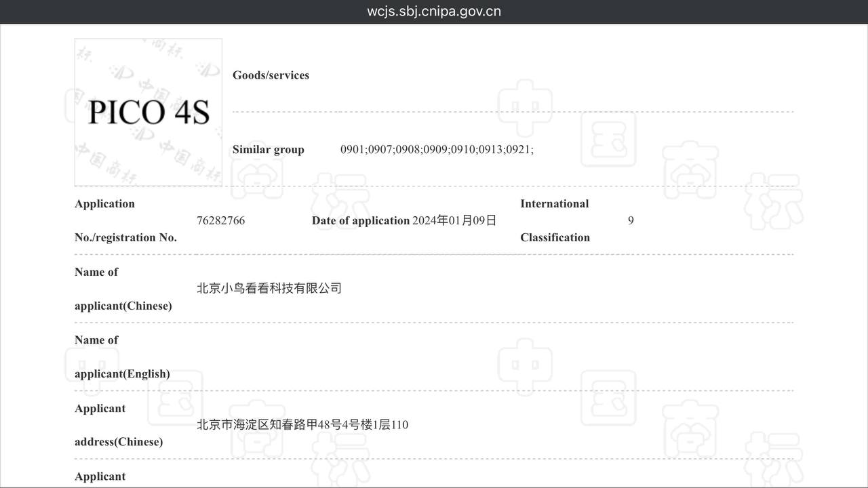Click the Applicant address(Chinese) label
Viewport: 868px width, 488px height.
119,425
